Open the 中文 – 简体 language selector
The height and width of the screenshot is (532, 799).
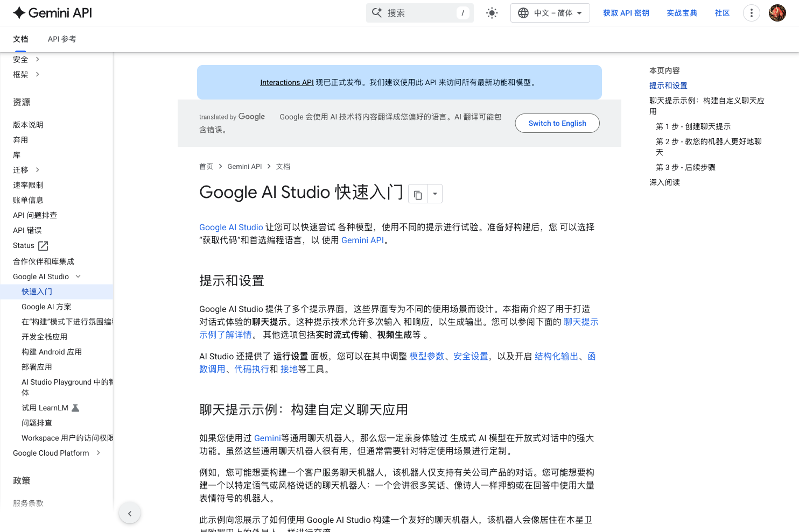[x=550, y=13]
